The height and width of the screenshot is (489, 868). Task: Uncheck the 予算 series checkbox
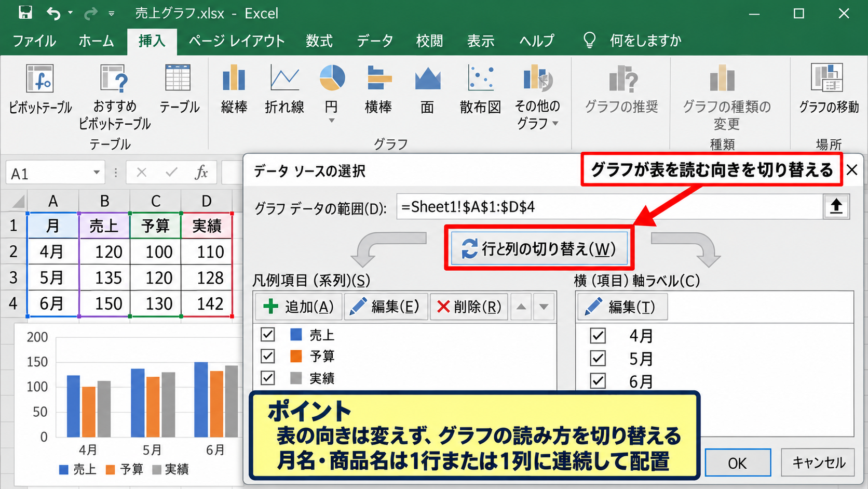[x=268, y=356]
